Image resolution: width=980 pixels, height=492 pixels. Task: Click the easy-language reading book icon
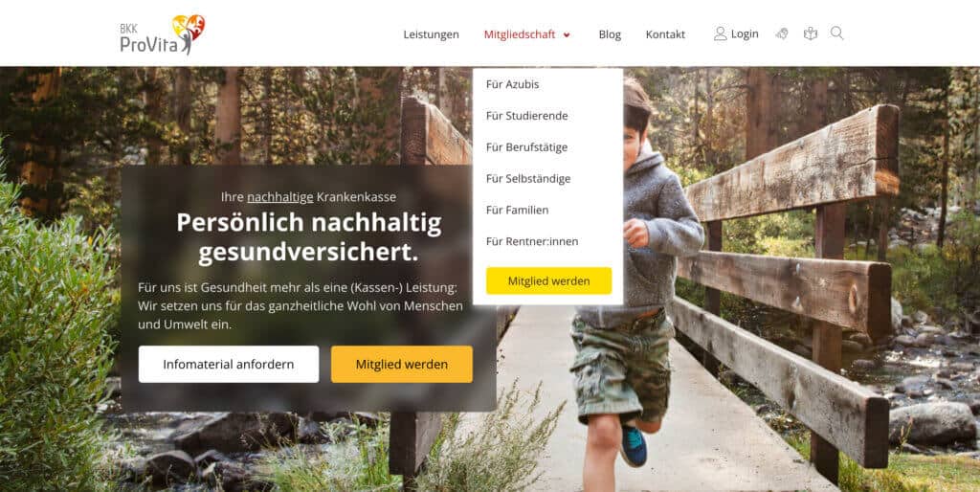coord(810,34)
